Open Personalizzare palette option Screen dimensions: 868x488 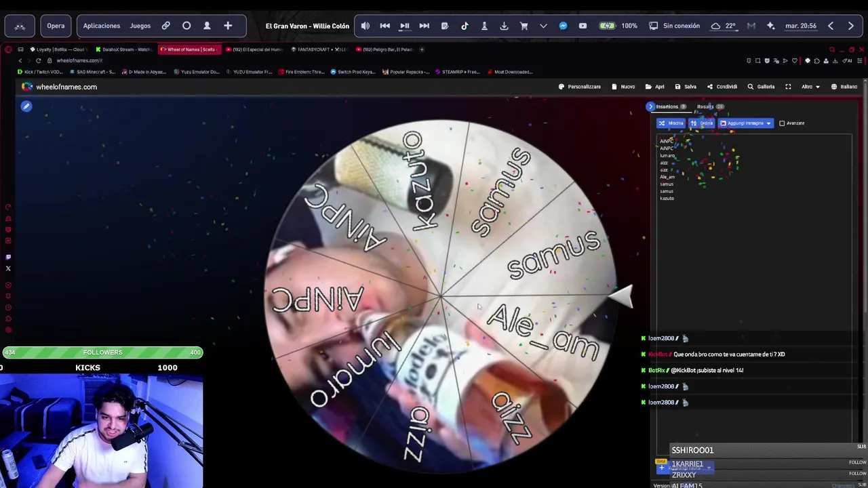[x=579, y=87]
